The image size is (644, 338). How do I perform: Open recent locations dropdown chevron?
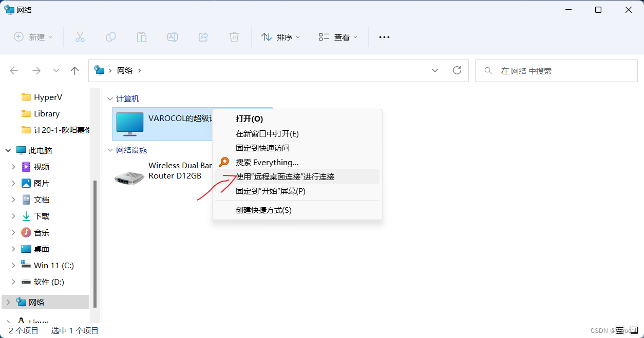pos(56,71)
